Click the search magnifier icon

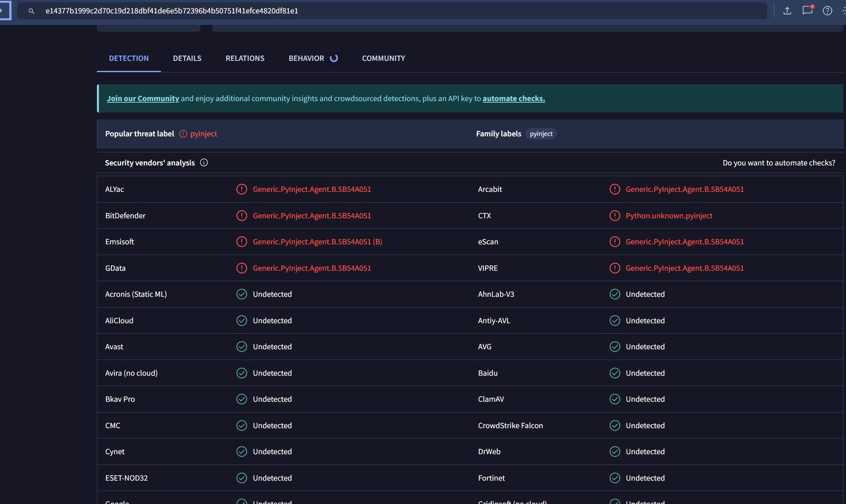click(x=31, y=11)
